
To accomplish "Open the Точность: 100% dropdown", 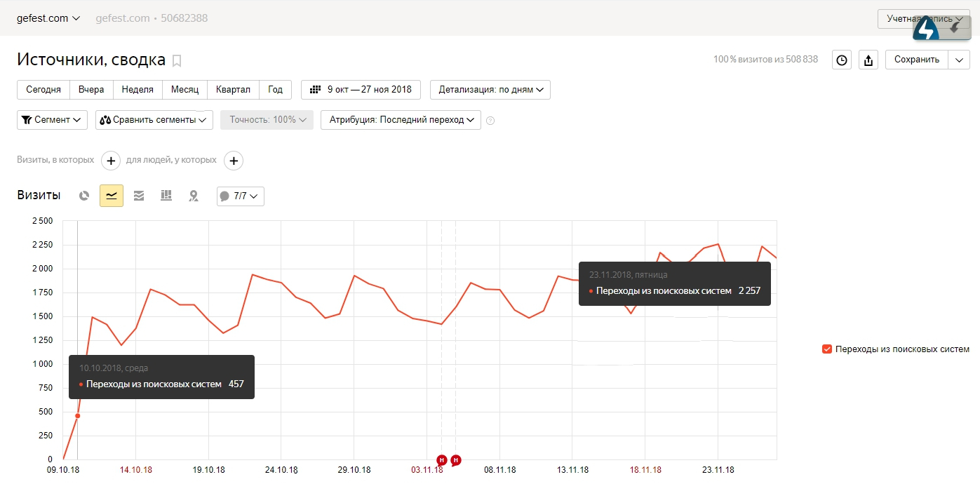I will (x=266, y=120).
